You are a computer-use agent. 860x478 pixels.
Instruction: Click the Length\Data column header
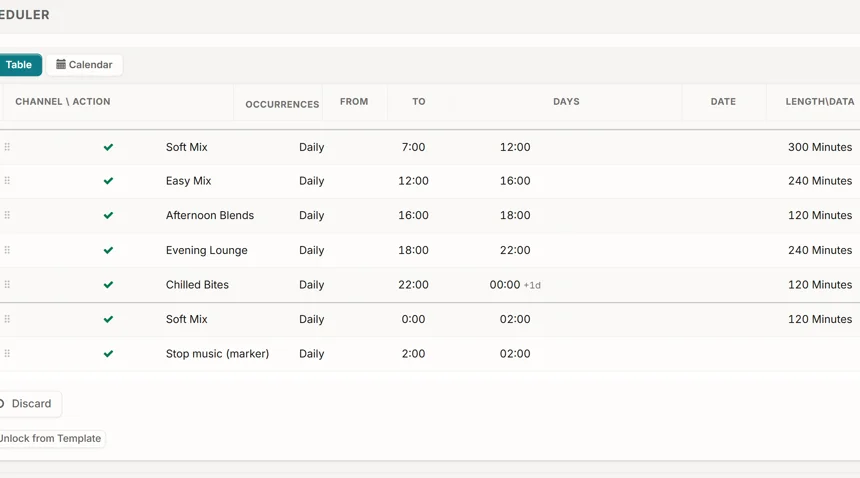[x=819, y=101]
